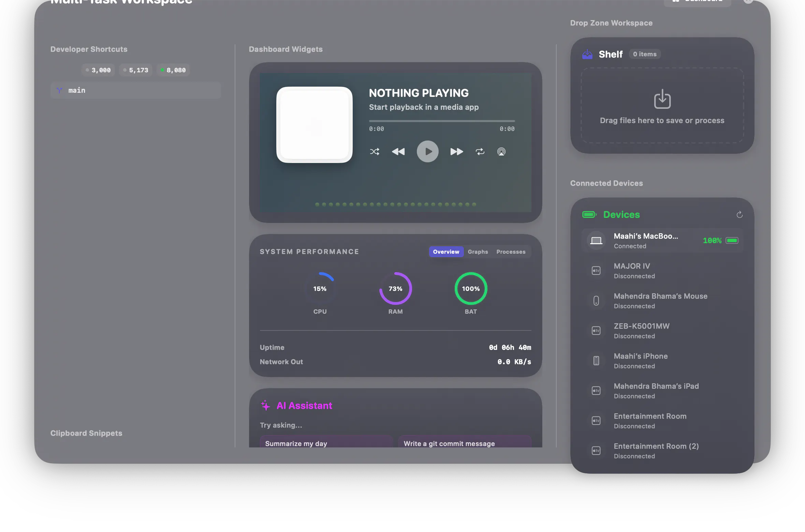Click the green battery icon beside Devices
The image size is (805, 532).
click(589, 215)
